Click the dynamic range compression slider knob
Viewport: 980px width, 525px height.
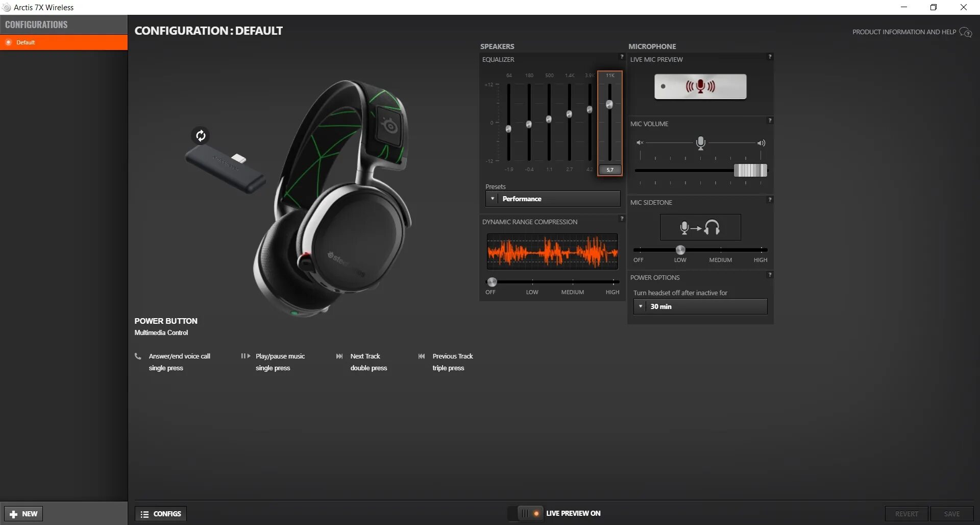click(x=492, y=282)
